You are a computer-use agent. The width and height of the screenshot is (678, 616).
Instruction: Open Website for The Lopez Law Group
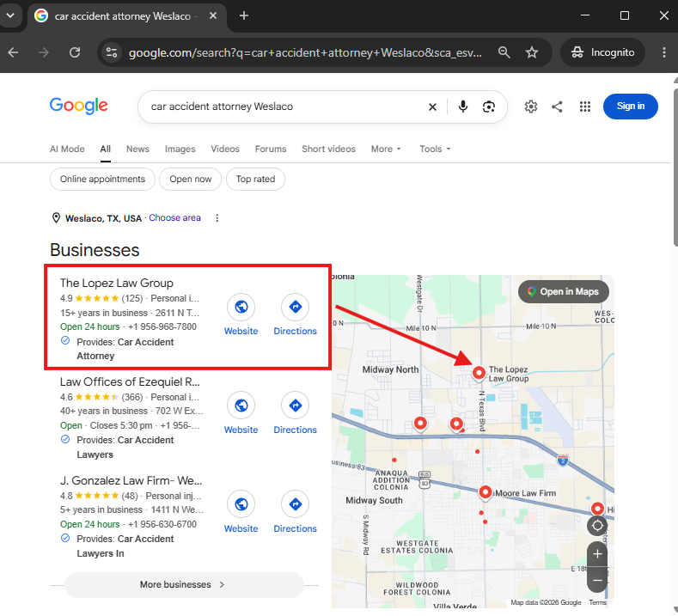coord(241,314)
